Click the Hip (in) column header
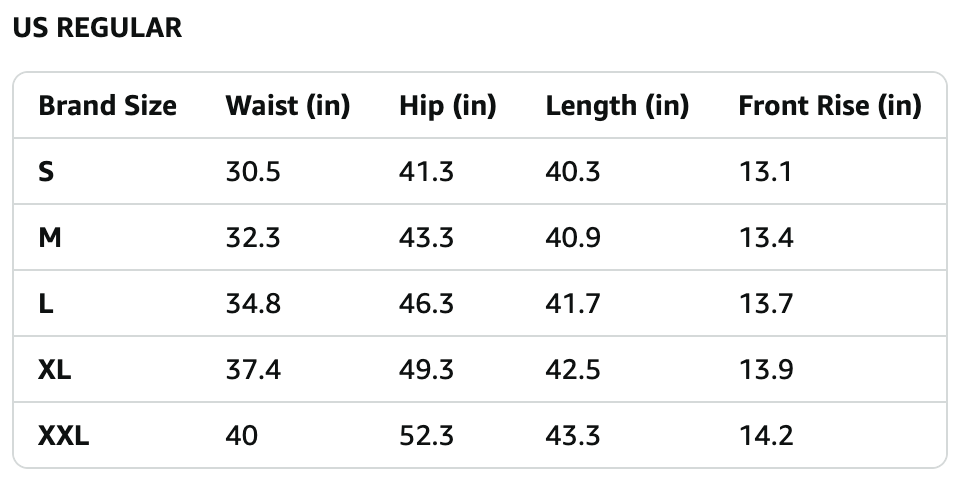Screen dimensions: 972x500 [x=447, y=106]
